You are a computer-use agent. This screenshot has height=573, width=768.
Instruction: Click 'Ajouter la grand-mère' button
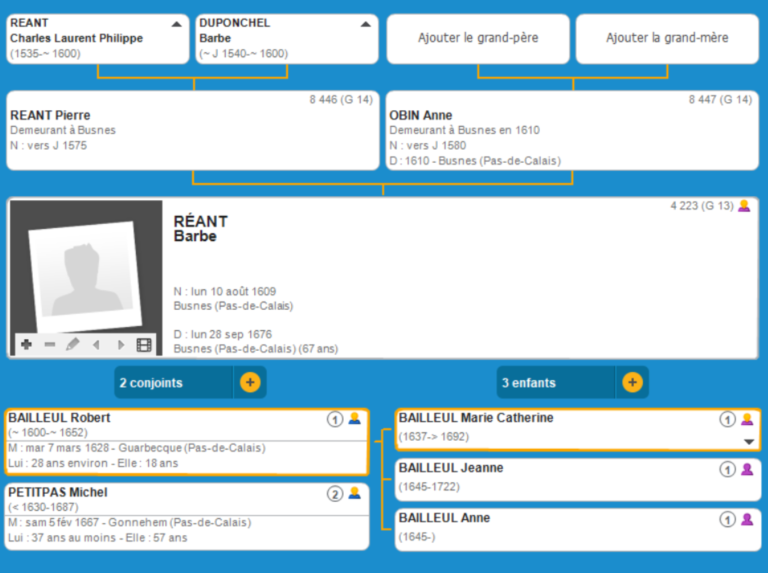(667, 38)
